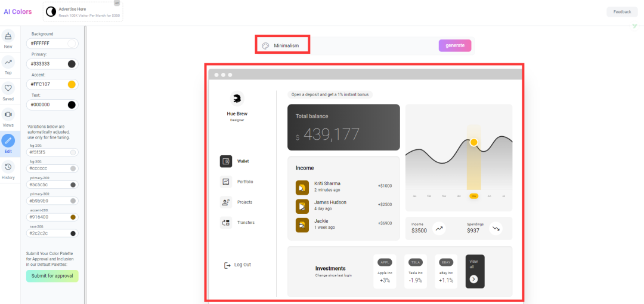Select the Edit pencil sidebar icon
This screenshot has width=644, height=304.
pos(8,141)
